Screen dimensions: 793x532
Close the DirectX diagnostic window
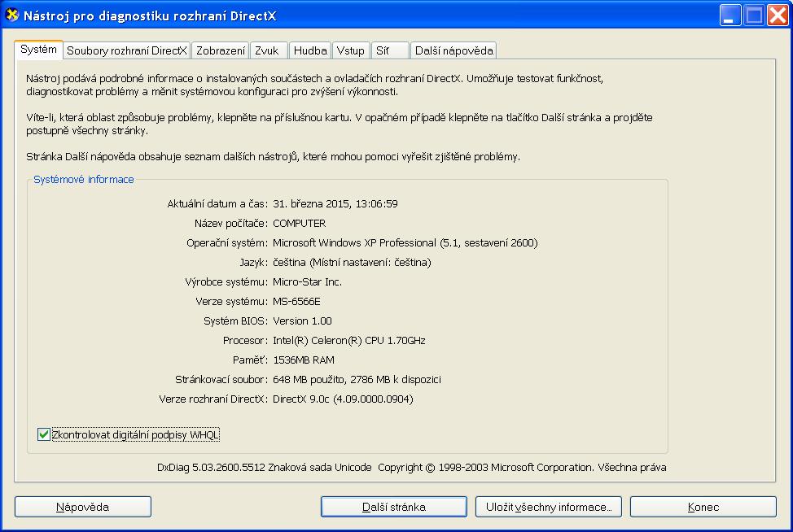click(778, 15)
